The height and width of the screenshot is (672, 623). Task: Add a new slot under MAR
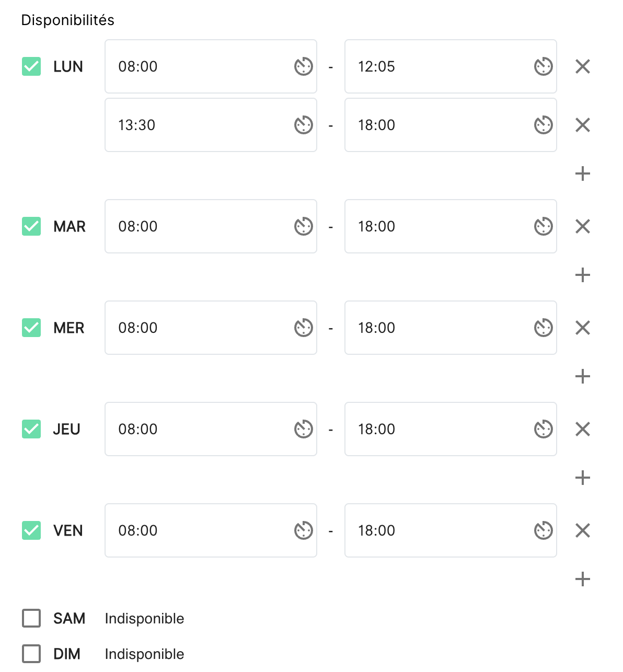582,275
